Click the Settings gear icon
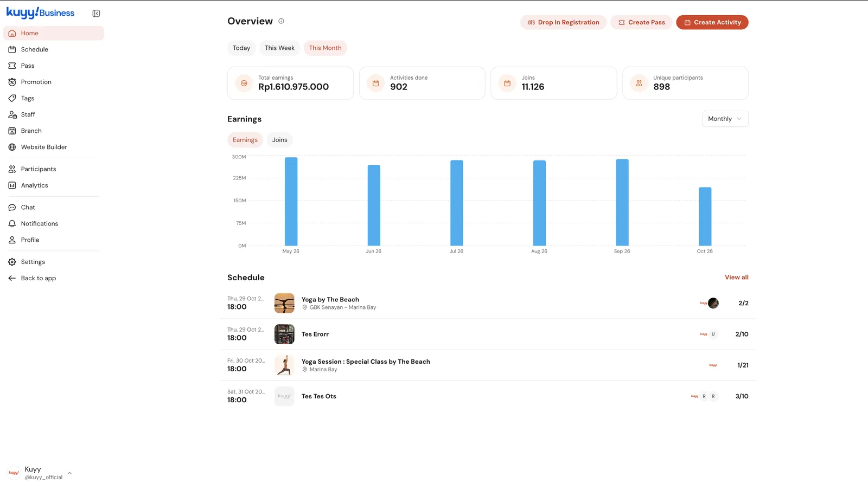 [x=12, y=262]
